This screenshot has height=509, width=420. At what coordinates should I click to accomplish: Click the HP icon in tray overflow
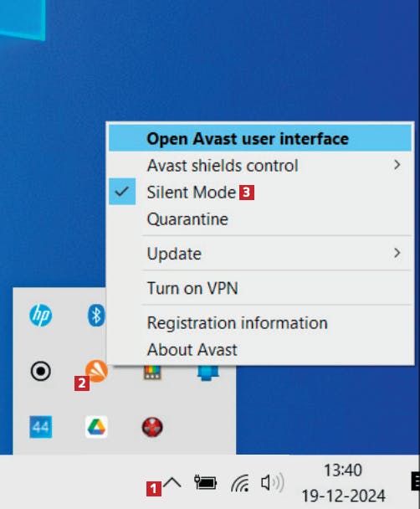(40, 316)
